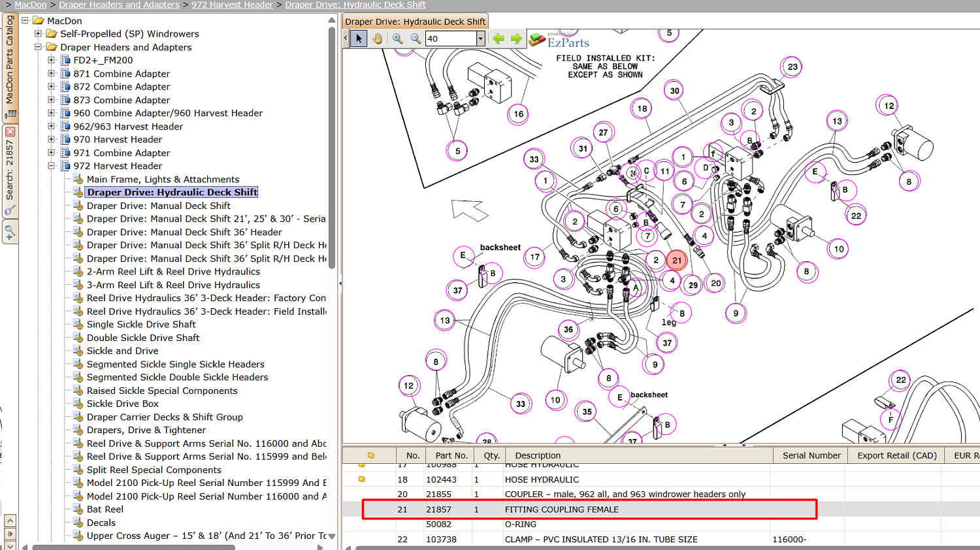Go to previous diagram with left arrow
The image size is (980, 550).
(x=498, y=39)
